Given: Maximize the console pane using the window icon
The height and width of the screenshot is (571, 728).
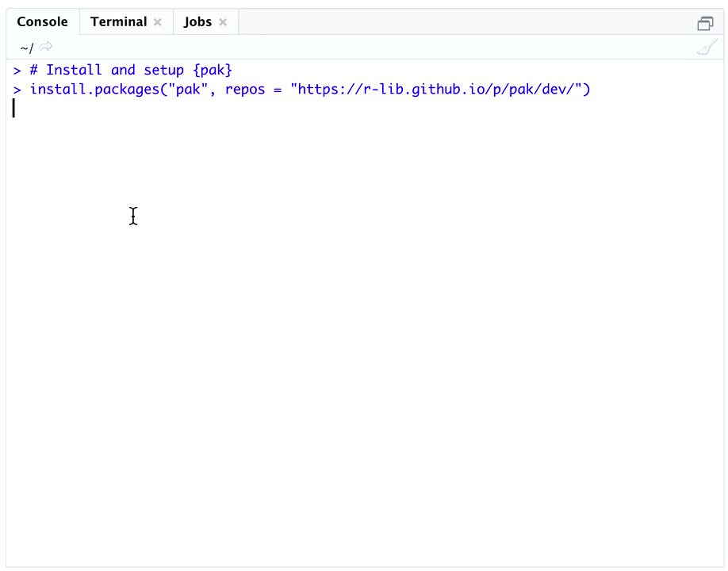Looking at the screenshot, I should [705, 23].
